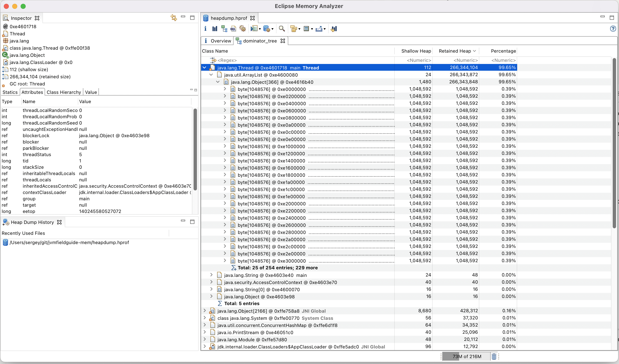
Task: Click the Class Name column header
Action: [x=298, y=51]
